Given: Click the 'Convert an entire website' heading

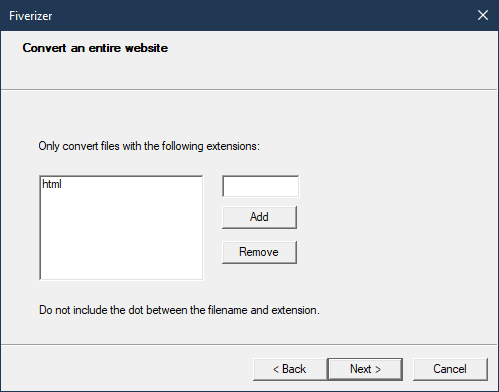Looking at the screenshot, I should click(95, 48).
